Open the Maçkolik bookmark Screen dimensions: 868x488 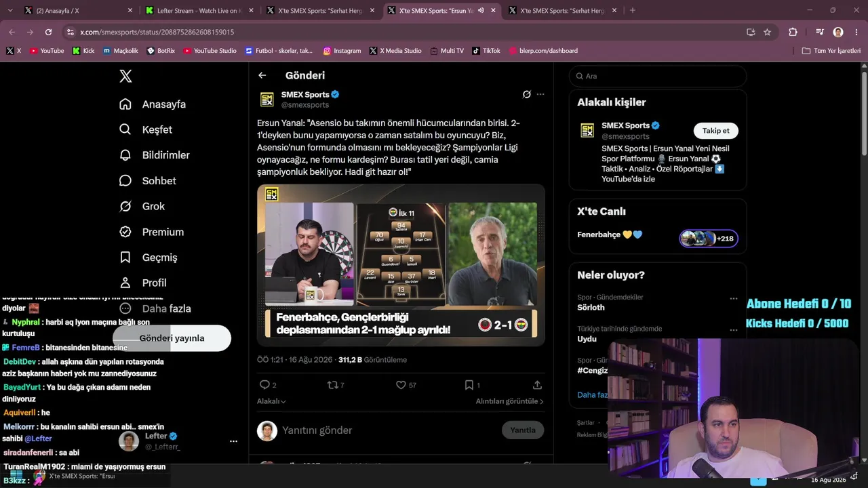click(120, 51)
